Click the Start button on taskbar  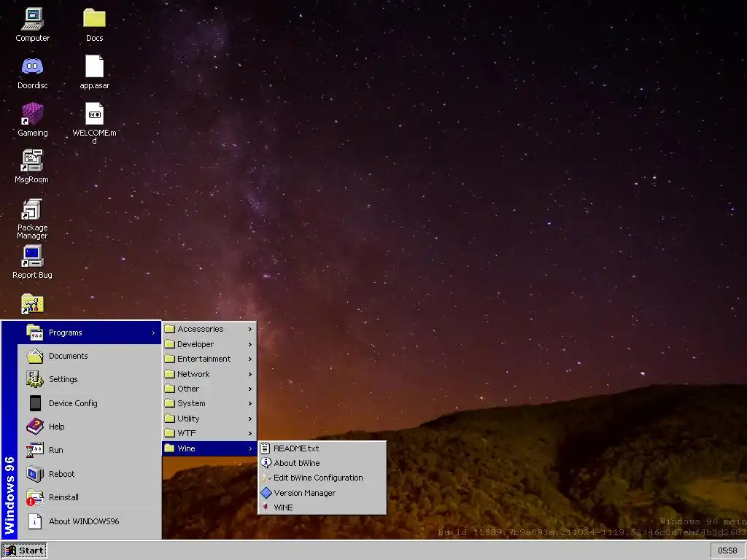pyautogui.click(x=24, y=551)
